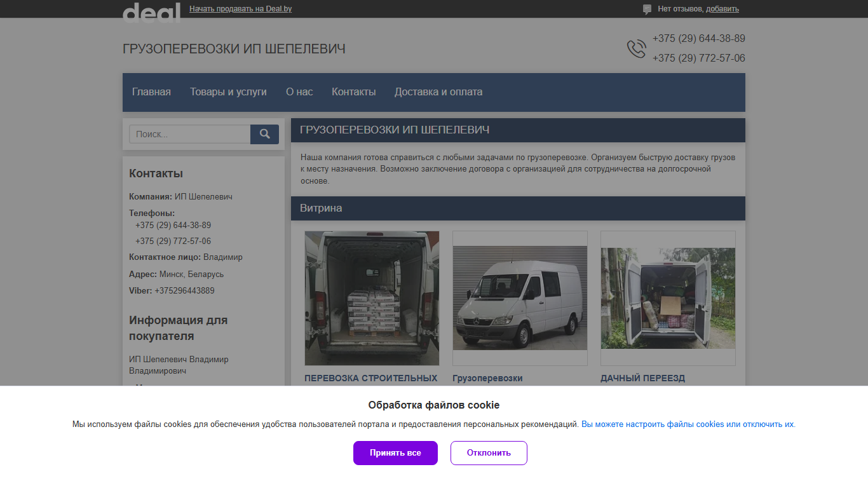Open Товары и услуги menu item
This screenshot has height=488, width=868.
pos(228,91)
